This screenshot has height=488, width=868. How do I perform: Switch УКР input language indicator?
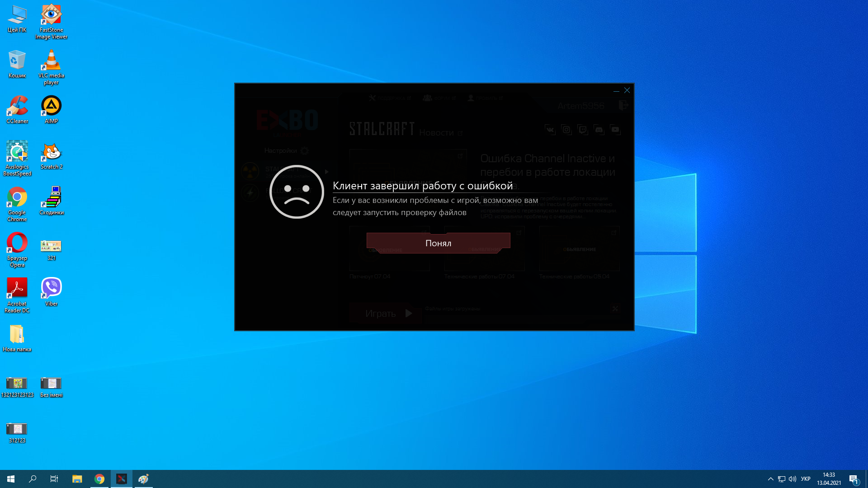pyautogui.click(x=806, y=479)
